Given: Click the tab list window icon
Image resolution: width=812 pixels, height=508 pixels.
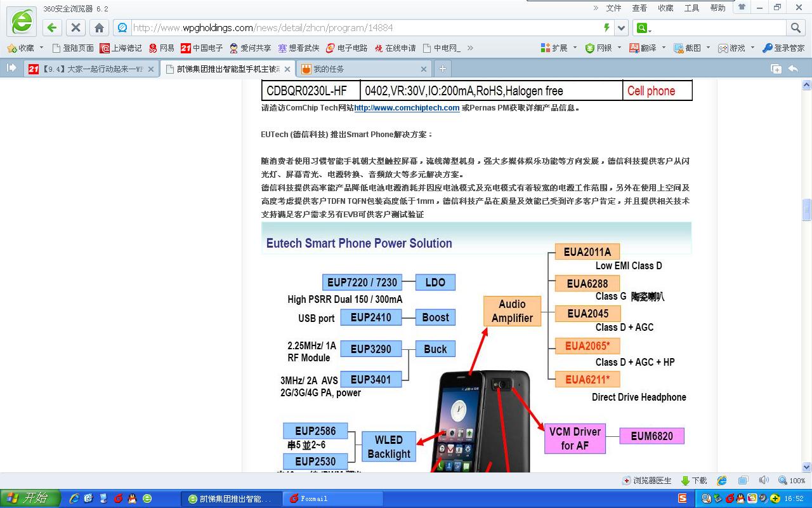Looking at the screenshot, I should (x=776, y=69).
